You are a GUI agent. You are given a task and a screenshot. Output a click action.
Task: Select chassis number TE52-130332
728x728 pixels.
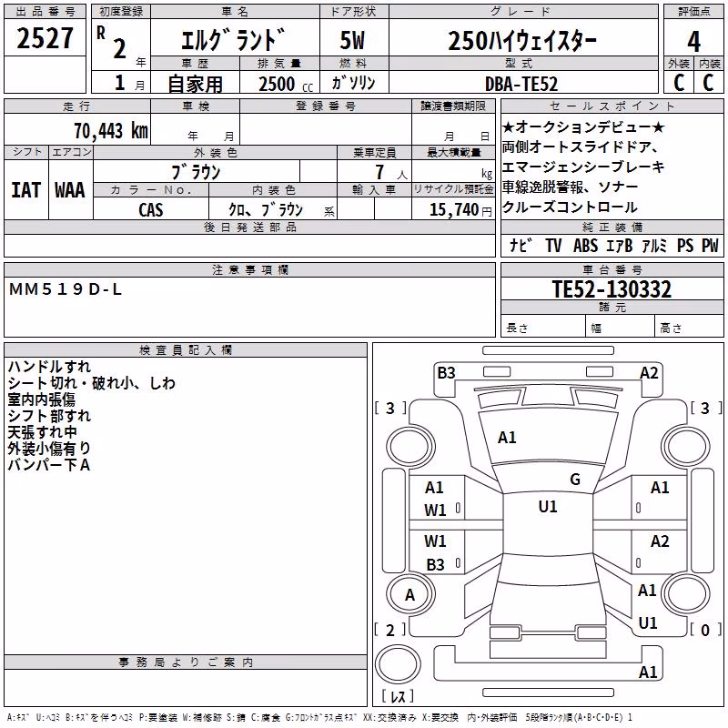612,289
